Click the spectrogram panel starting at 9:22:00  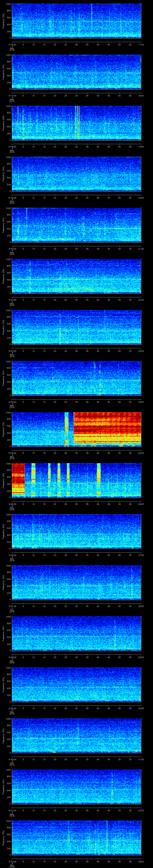(76, 327)
